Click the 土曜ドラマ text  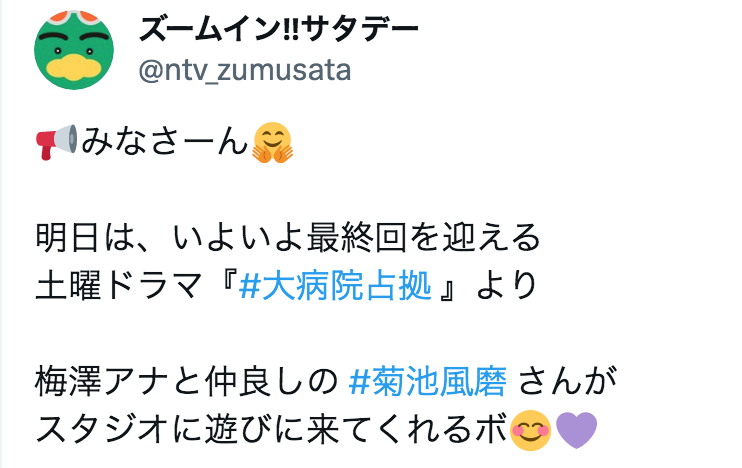[x=119, y=286]
